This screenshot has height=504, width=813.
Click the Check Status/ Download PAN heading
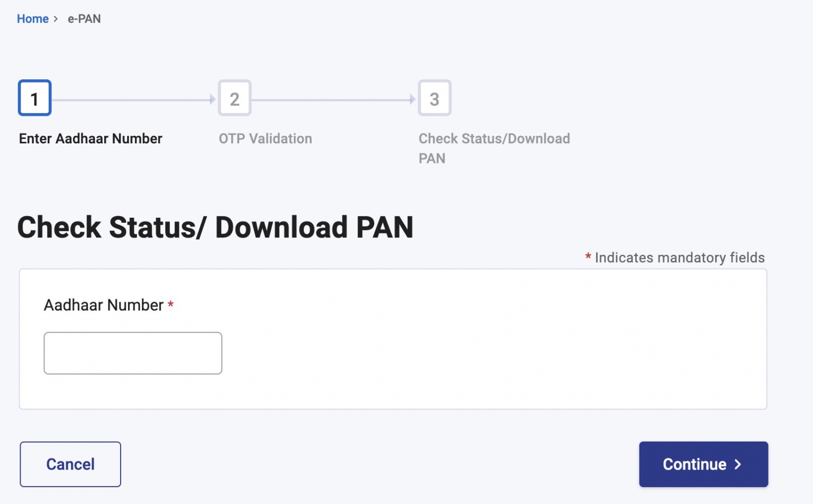coord(215,227)
